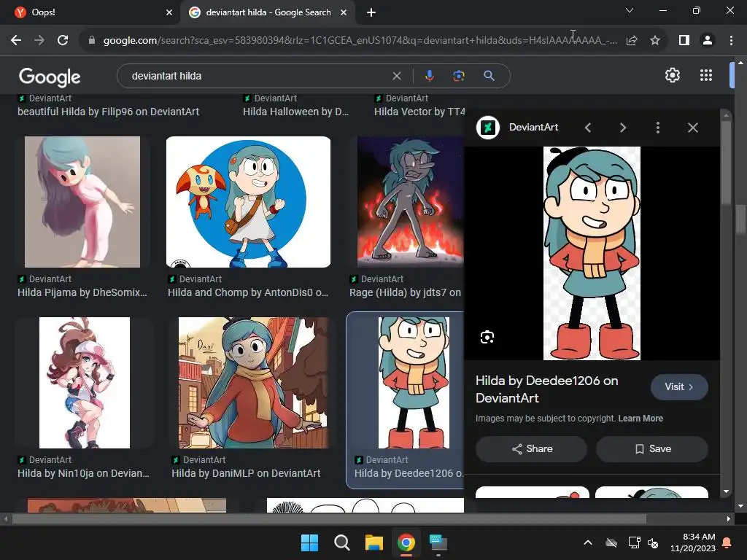Go back to the previous browser page

[16, 41]
